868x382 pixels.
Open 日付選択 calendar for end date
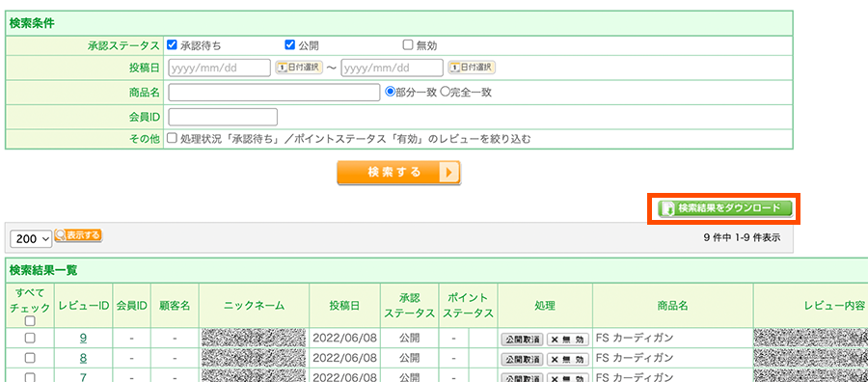pyautogui.click(x=472, y=68)
